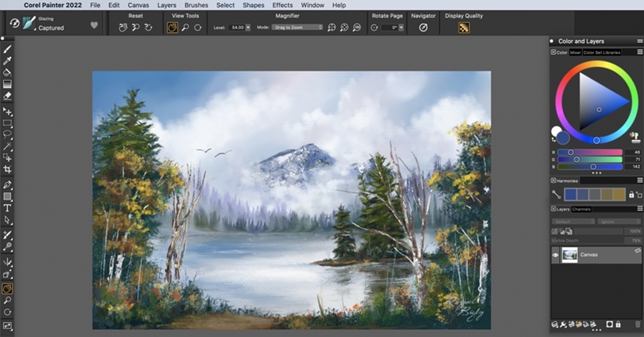Toggle visibility of the Canvas layer
This screenshot has height=337, width=644.
pyautogui.click(x=555, y=255)
